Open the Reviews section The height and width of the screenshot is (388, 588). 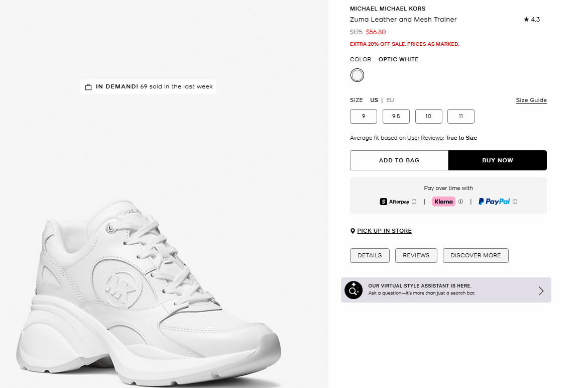416,255
